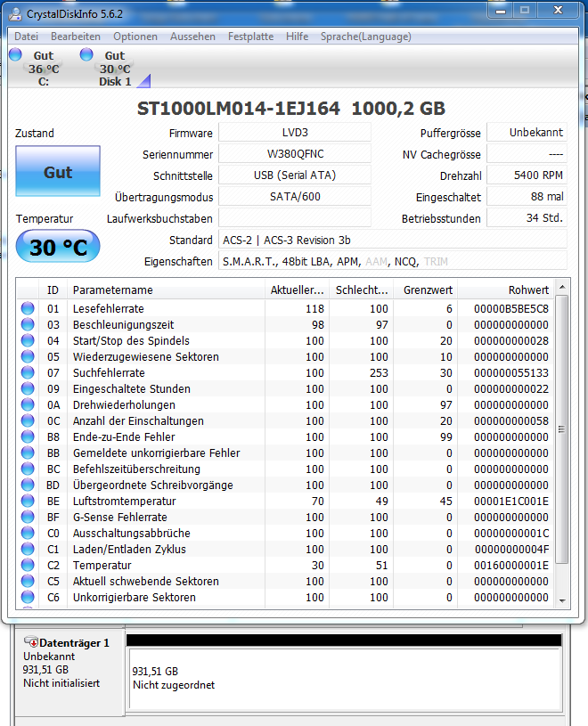The width and height of the screenshot is (588, 726).
Task: Click the status orb for Unkorrigierbare Sektoren
Action: tap(28, 597)
